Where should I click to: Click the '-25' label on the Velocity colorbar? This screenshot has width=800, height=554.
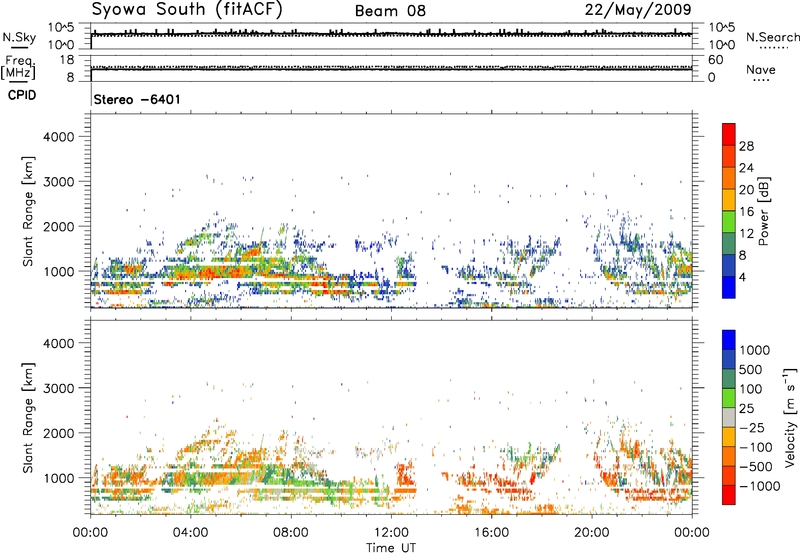point(752,428)
